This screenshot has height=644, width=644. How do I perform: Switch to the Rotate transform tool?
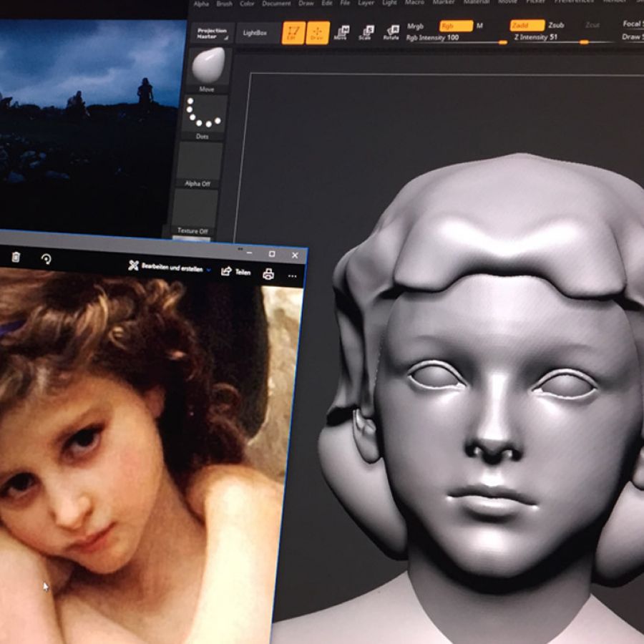pos(391,32)
